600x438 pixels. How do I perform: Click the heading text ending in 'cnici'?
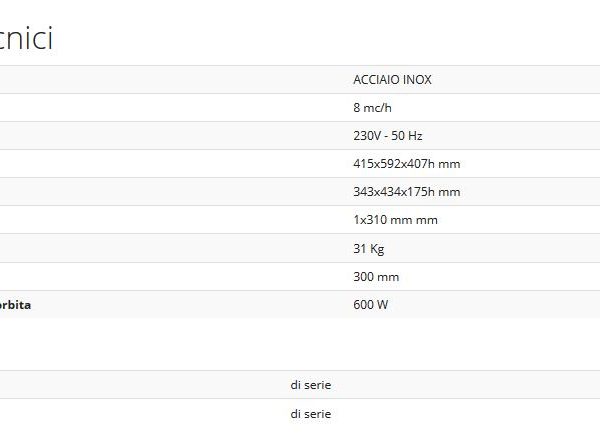26,38
